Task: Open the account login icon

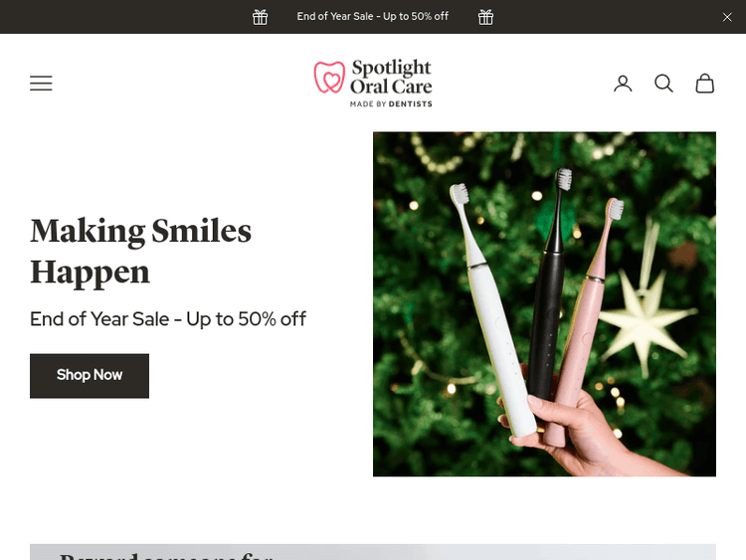Action: (x=623, y=84)
